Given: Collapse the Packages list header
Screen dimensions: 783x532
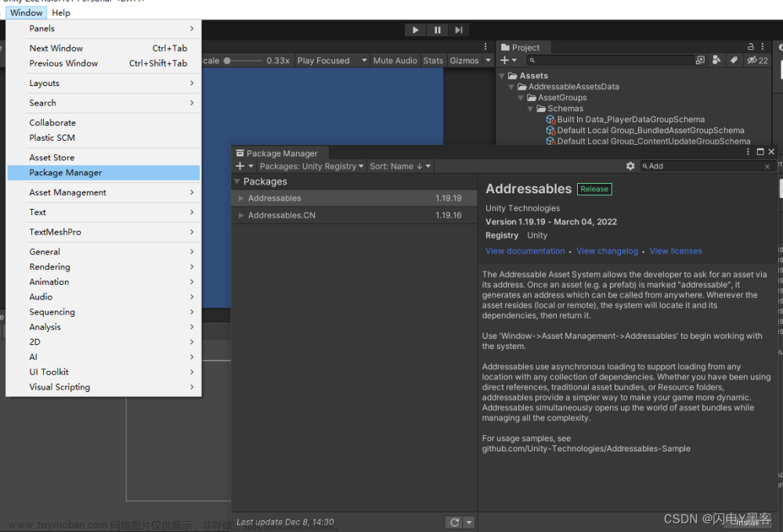Looking at the screenshot, I should 237,182.
